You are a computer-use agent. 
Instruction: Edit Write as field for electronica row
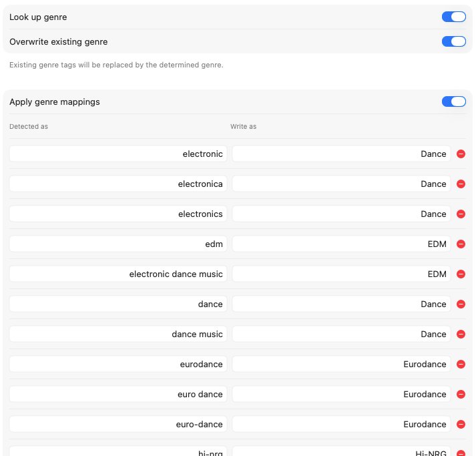[341, 184]
